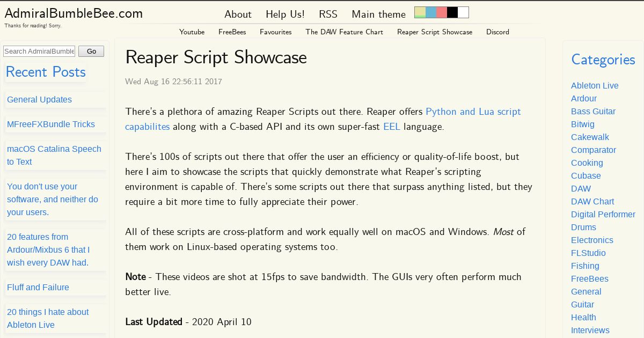Open Reaper Script Showcase nav link
This screenshot has height=338, width=644.
click(435, 32)
